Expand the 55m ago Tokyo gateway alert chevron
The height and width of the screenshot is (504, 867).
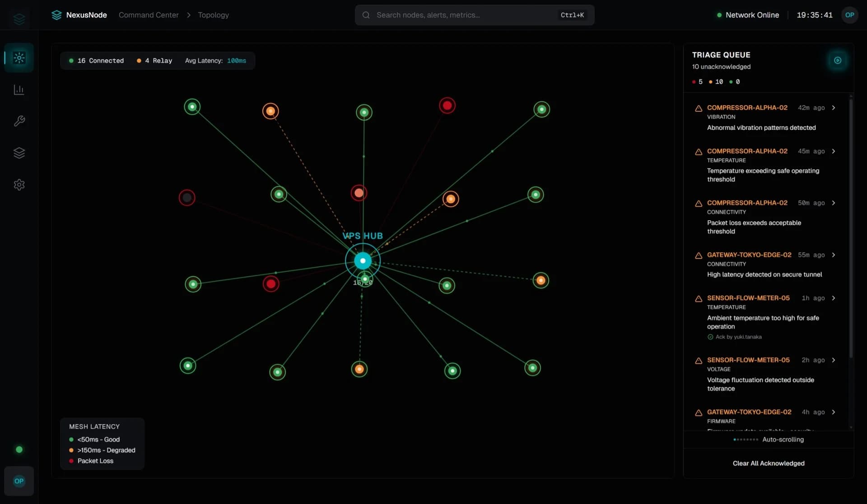coord(834,255)
